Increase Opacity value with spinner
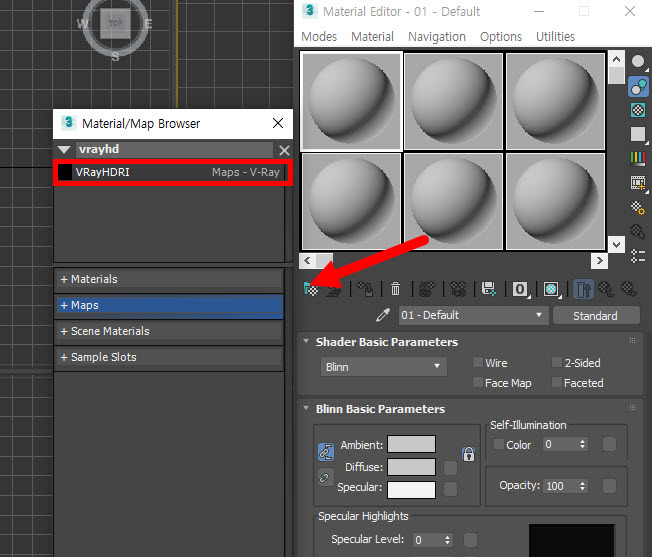 click(x=583, y=483)
